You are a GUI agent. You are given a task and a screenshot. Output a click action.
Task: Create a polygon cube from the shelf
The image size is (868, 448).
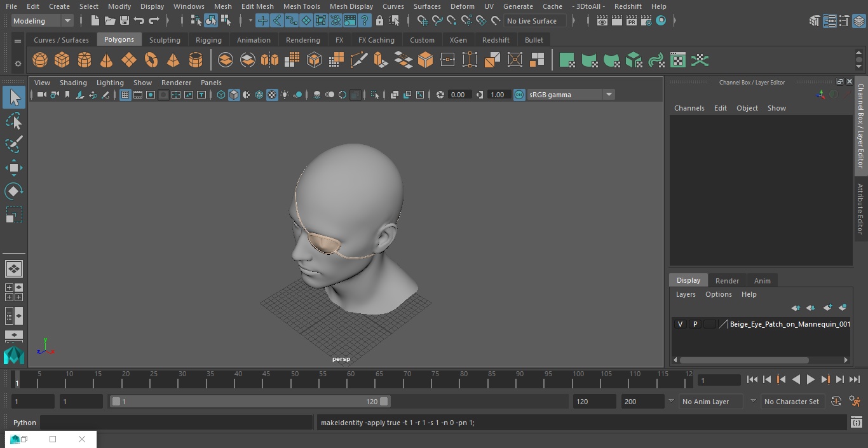[x=62, y=60]
